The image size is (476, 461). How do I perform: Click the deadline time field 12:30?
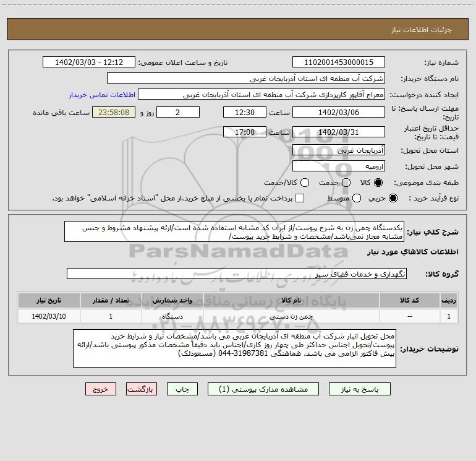245,112
